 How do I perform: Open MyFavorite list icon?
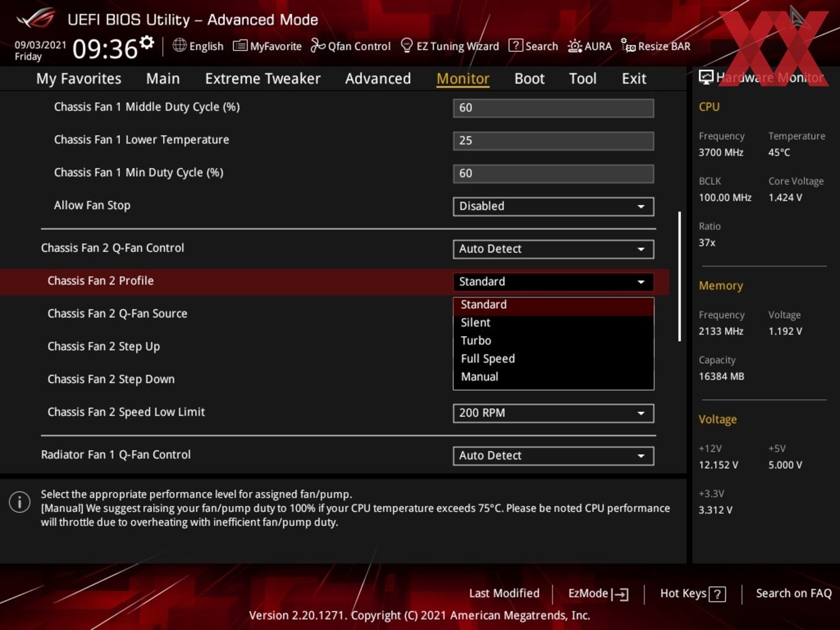point(240,46)
